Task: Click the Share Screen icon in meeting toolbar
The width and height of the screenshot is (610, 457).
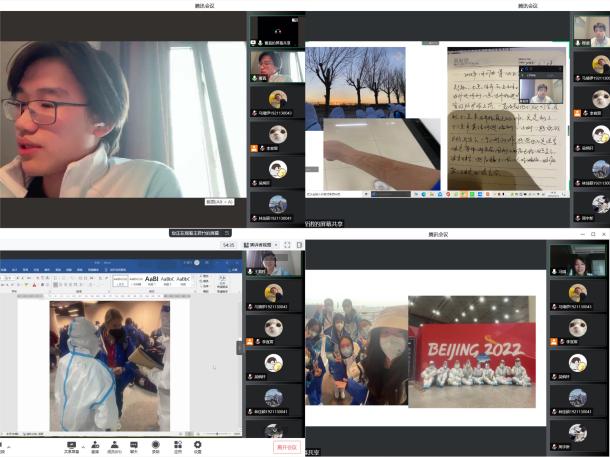Action: (71, 445)
